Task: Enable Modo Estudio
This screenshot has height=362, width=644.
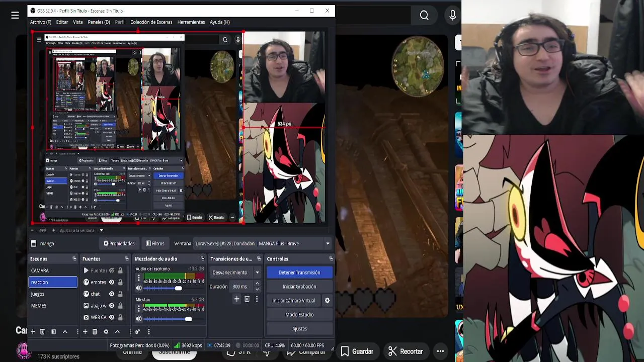Action: [x=299, y=315]
